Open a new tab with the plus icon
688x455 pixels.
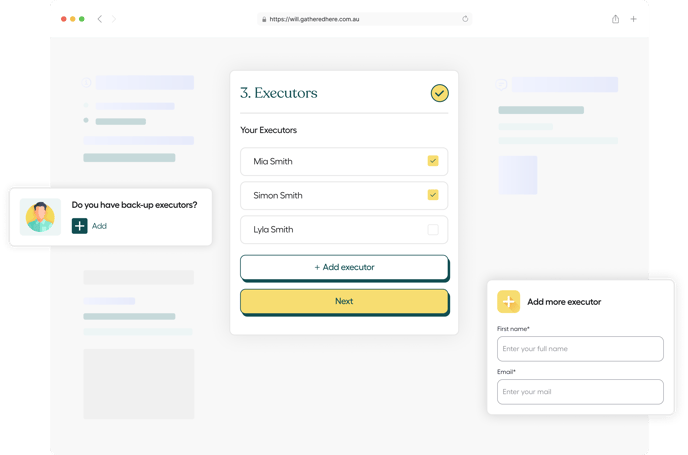(x=633, y=19)
